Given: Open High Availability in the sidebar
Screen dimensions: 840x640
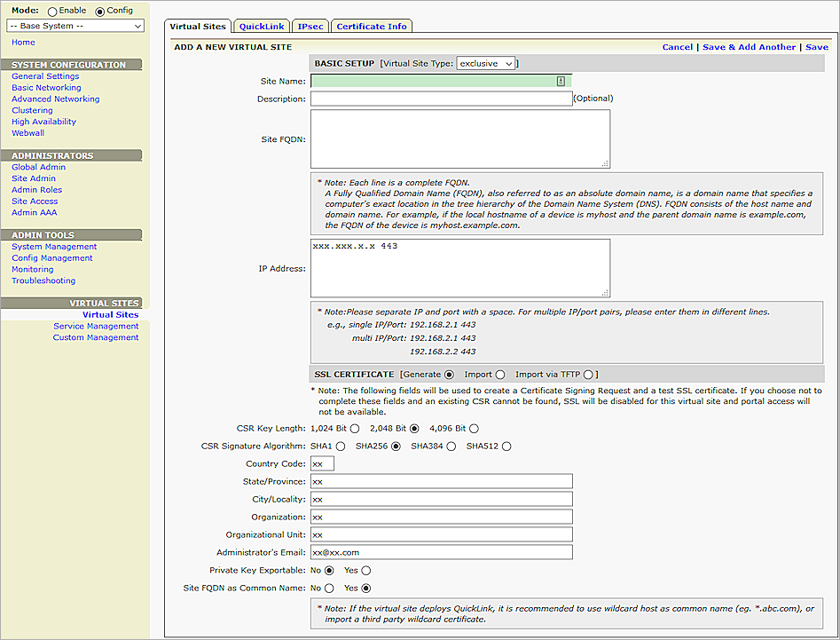Looking at the screenshot, I should point(43,122).
